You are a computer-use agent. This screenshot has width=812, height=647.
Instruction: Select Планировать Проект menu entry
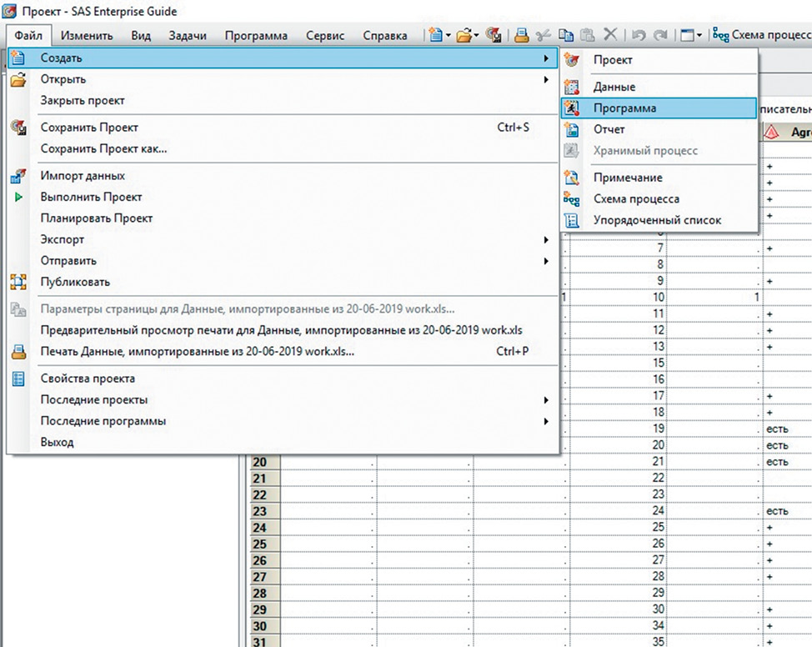pyautogui.click(x=97, y=218)
